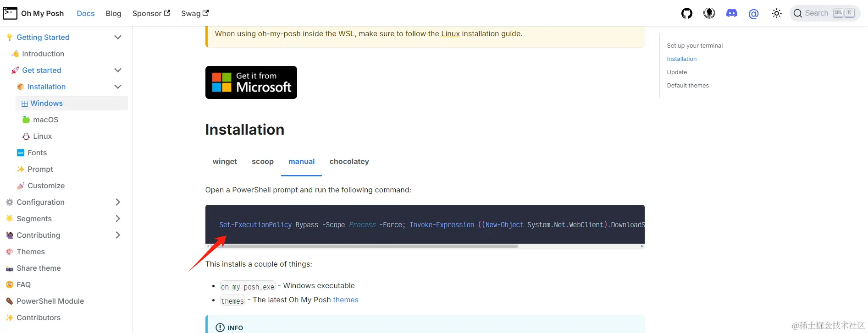Click the Installation heading
The image size is (868, 333).
[245, 130]
